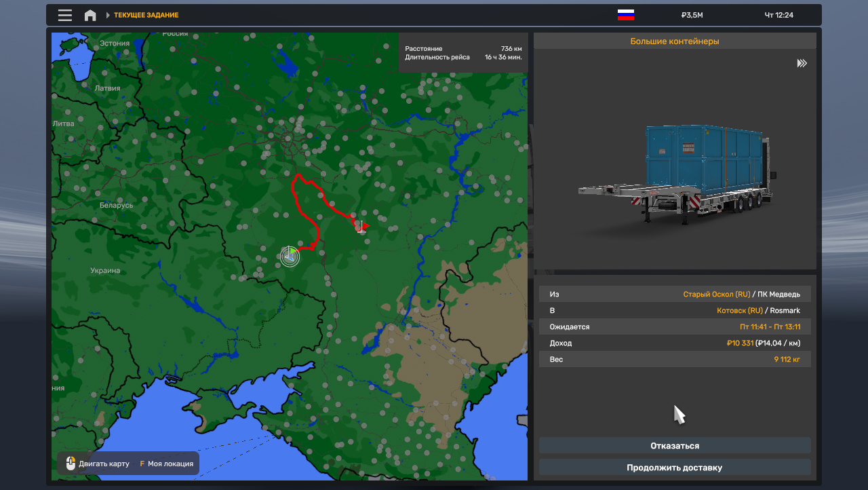Click the red destination flag on the map
This screenshot has height=490, width=868.
click(363, 225)
